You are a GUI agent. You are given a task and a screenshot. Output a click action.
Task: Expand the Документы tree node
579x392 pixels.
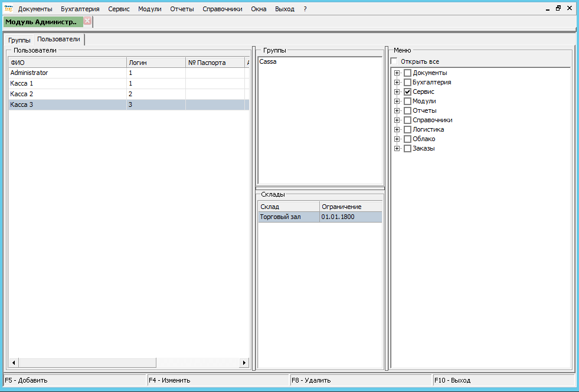tap(397, 73)
